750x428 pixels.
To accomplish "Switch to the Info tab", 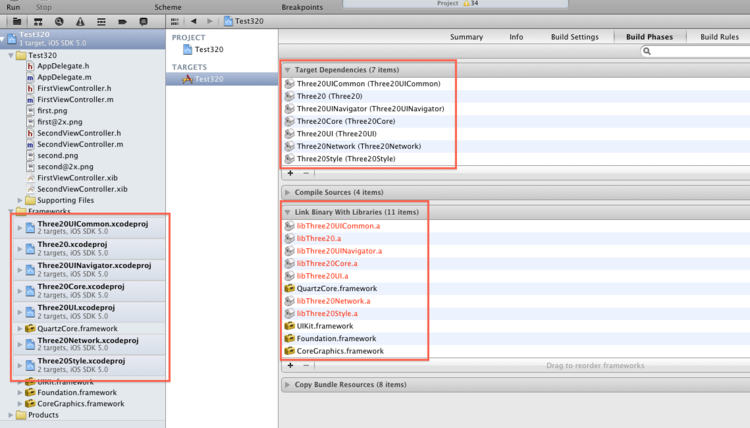I will coord(516,37).
